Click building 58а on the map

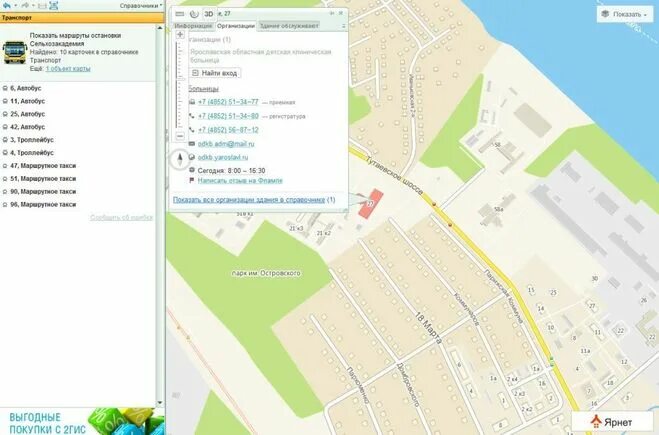click(498, 210)
